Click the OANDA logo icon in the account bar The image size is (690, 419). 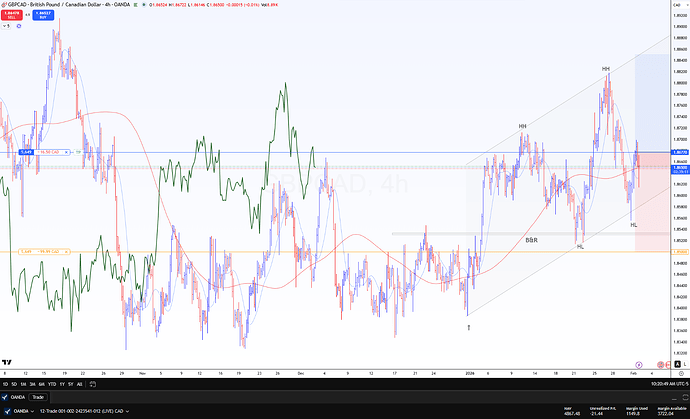point(7,412)
